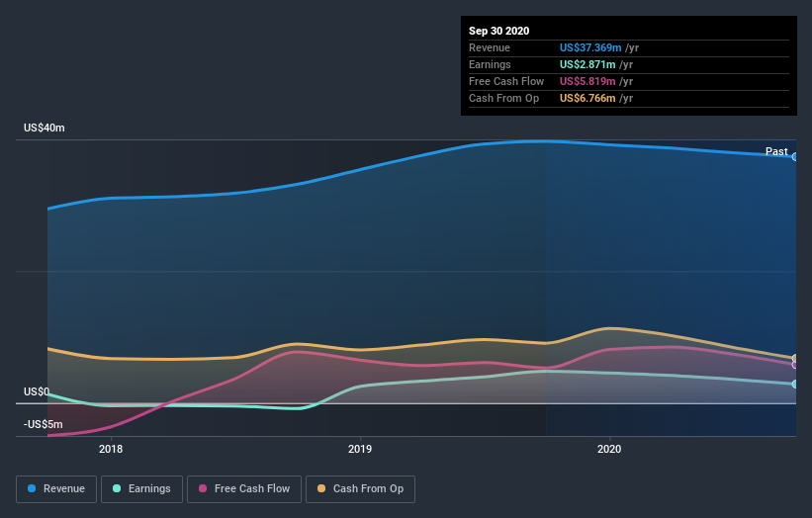Click the Cash From Op endpoint marker
The image size is (812, 518).
click(x=795, y=358)
